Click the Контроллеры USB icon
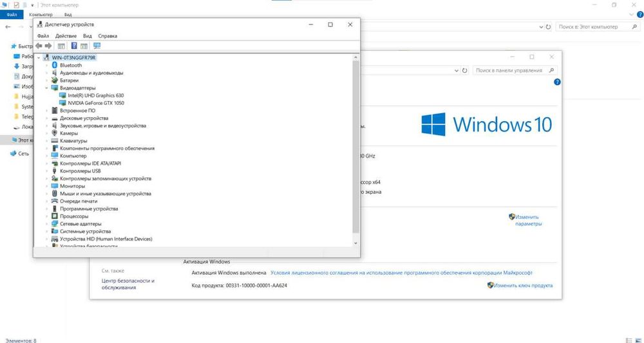644x343 pixels. pyautogui.click(x=55, y=171)
